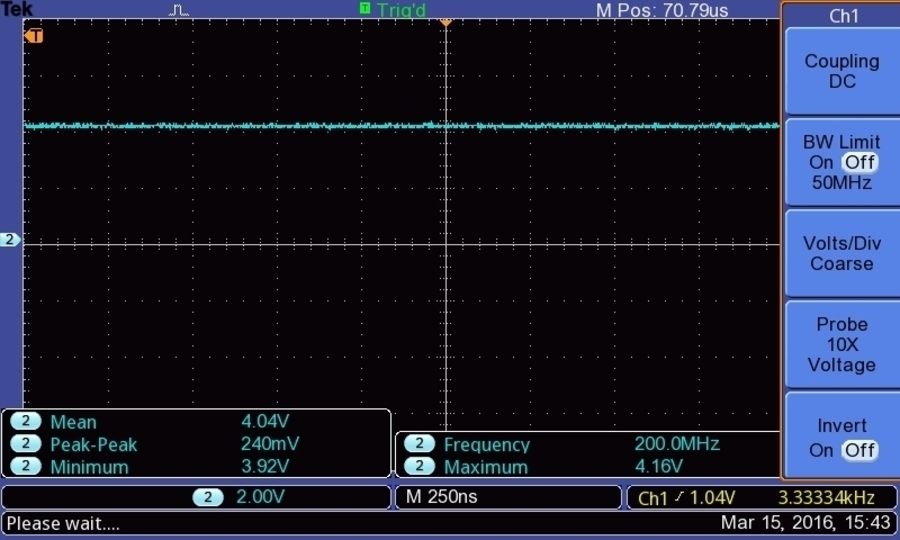Click the Tek logo

click(x=17, y=9)
